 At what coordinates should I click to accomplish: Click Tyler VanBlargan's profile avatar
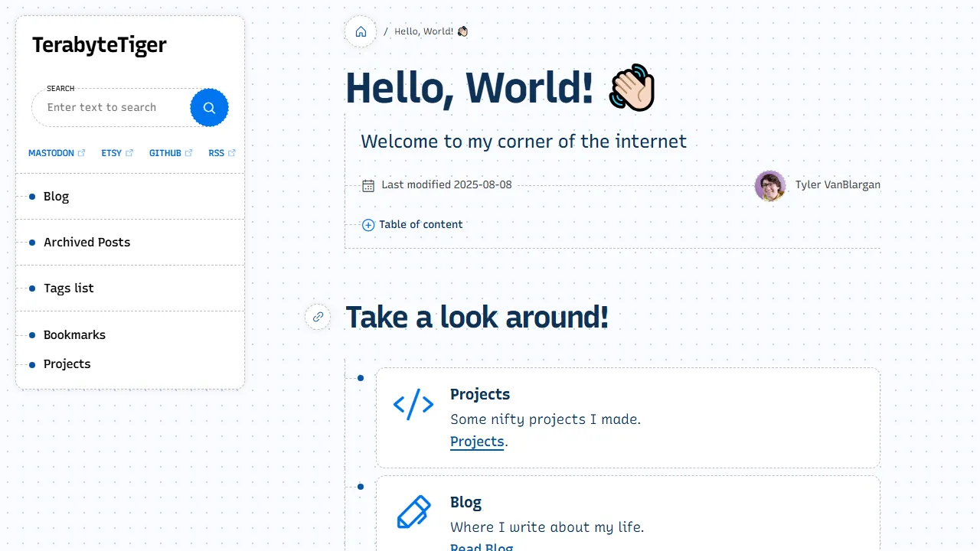pos(770,185)
